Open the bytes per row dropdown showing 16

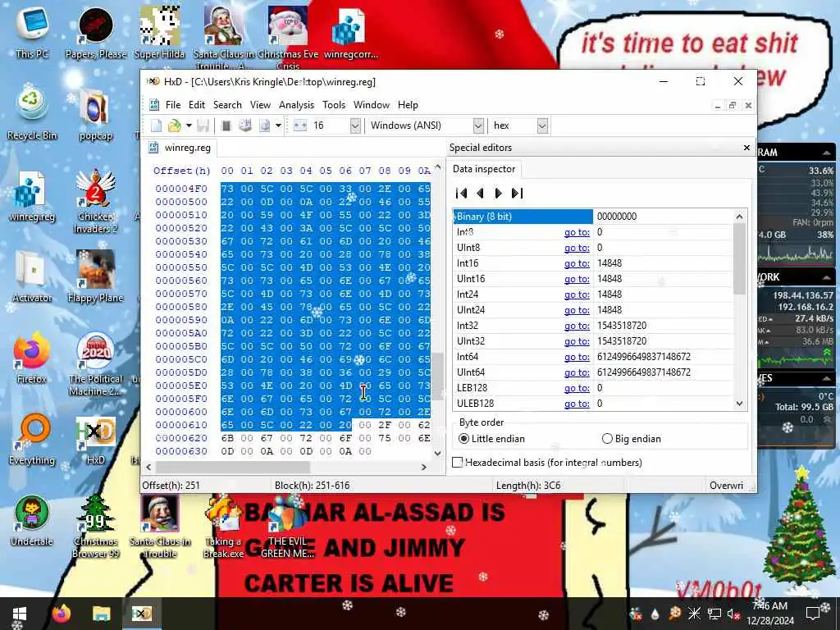click(x=354, y=126)
